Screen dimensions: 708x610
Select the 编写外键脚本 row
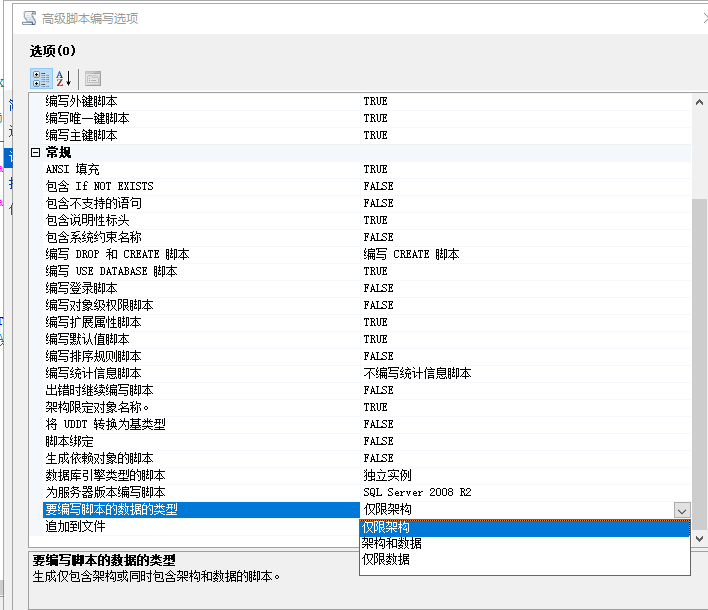pos(202,102)
